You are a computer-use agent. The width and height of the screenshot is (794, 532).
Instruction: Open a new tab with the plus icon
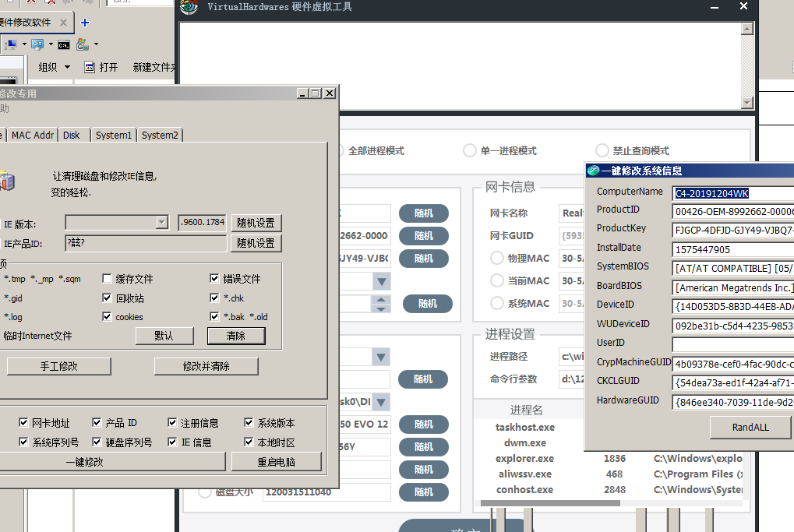tap(85, 23)
